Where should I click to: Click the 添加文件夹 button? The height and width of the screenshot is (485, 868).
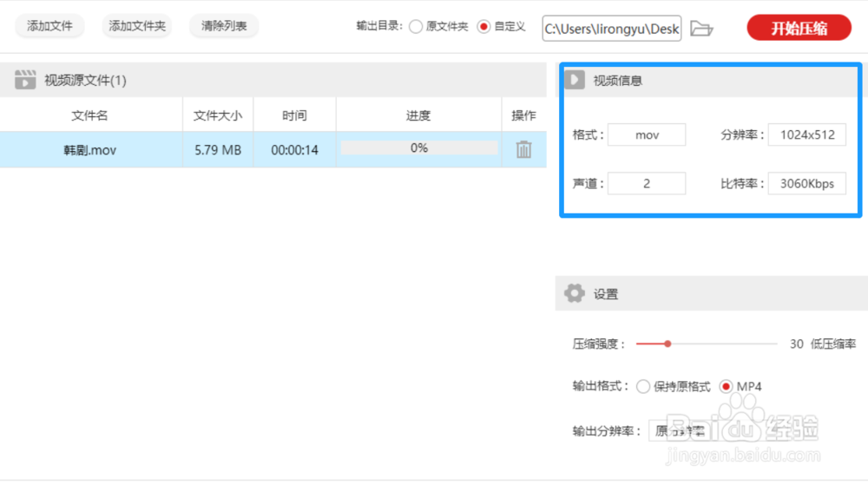coord(137,26)
